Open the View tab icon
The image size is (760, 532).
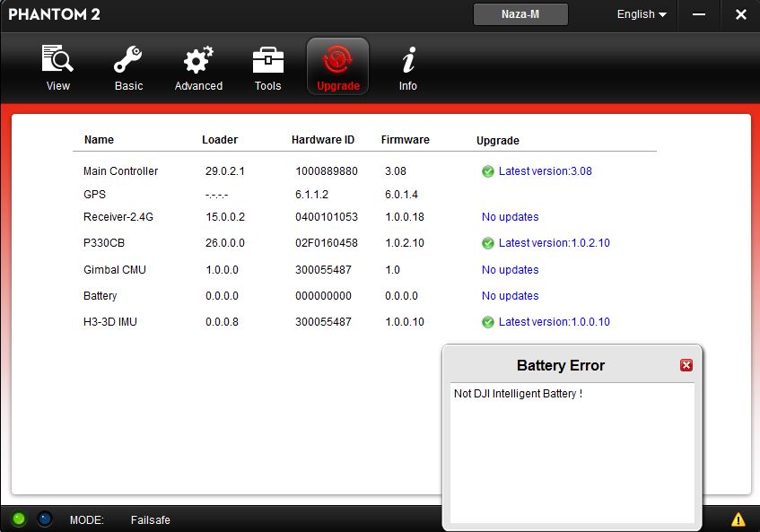[x=58, y=61]
